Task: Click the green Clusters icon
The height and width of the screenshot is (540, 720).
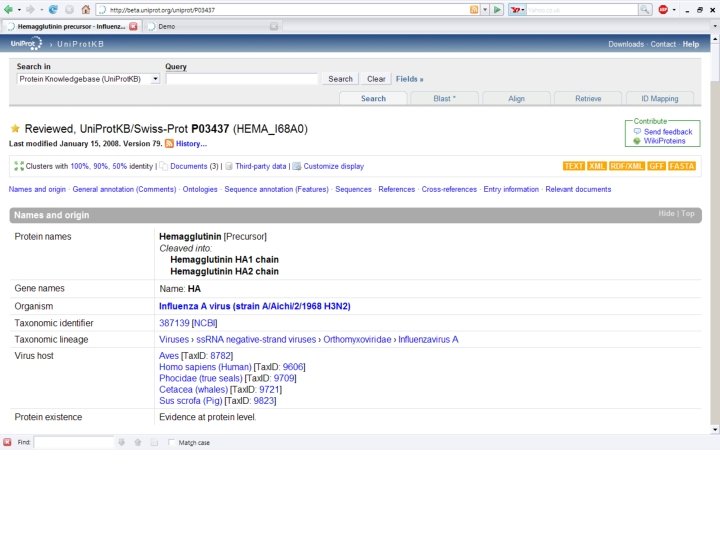Action: click(x=19, y=166)
